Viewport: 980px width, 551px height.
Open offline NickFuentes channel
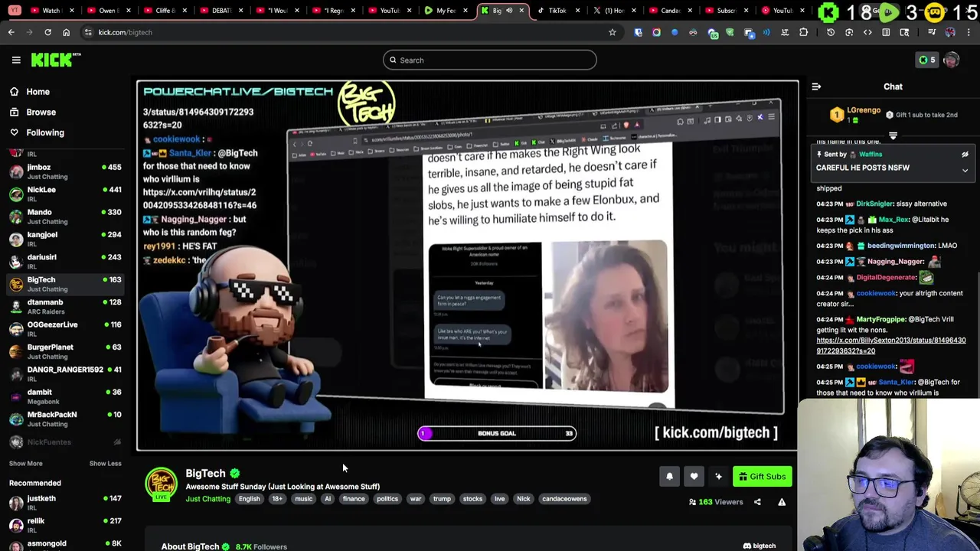[x=64, y=442]
